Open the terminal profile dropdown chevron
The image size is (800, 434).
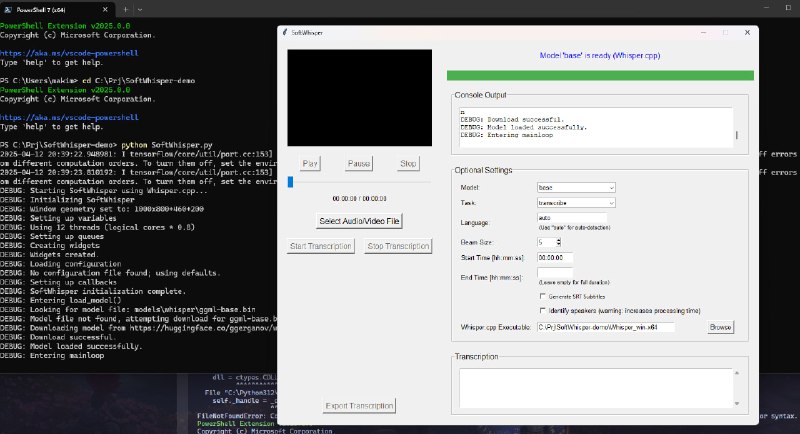pos(141,8)
